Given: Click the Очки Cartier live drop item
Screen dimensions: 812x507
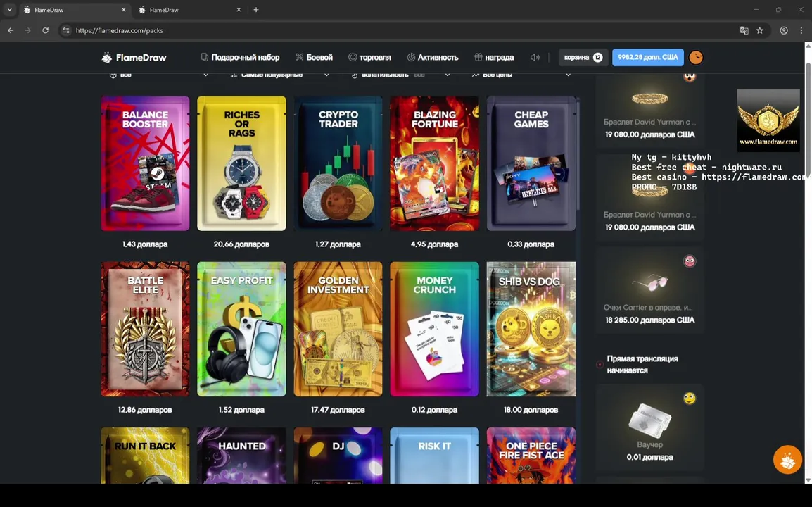Looking at the screenshot, I should point(650,290).
